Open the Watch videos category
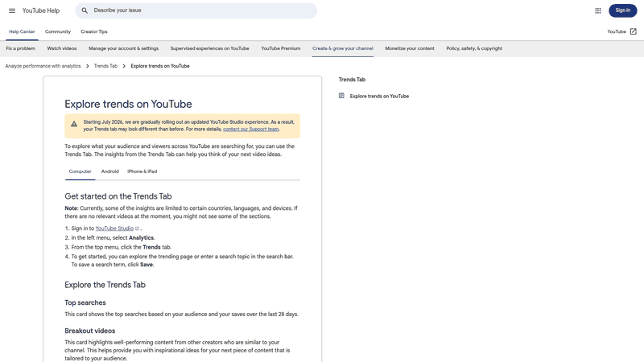The image size is (644, 362). pyautogui.click(x=62, y=48)
